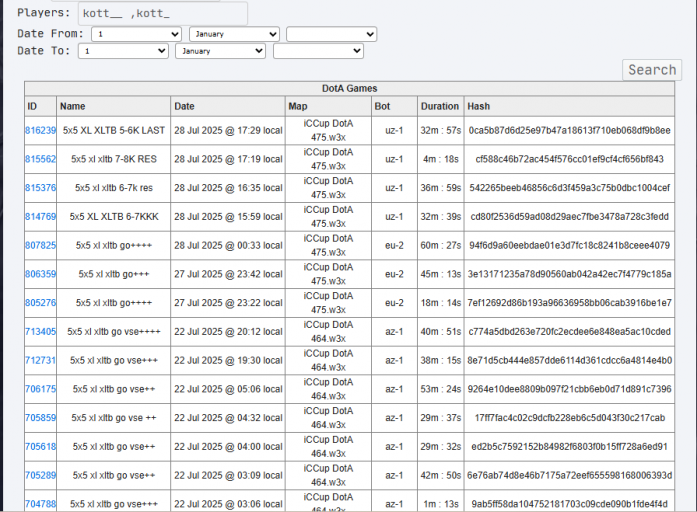Open game ID 706175
Viewport: 697px width, 512px height.
point(40,389)
